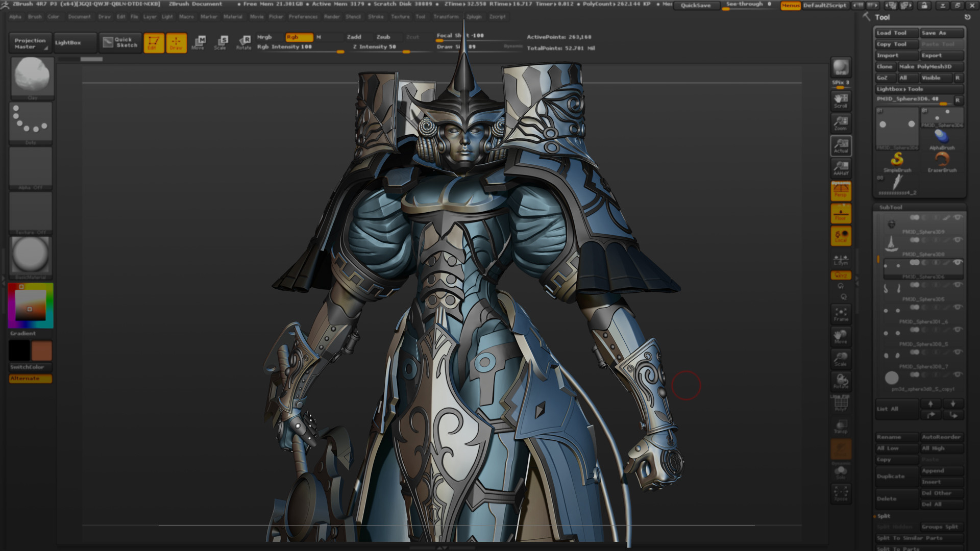Expand the Split section header
This screenshot has height=551, width=980.
[883, 516]
